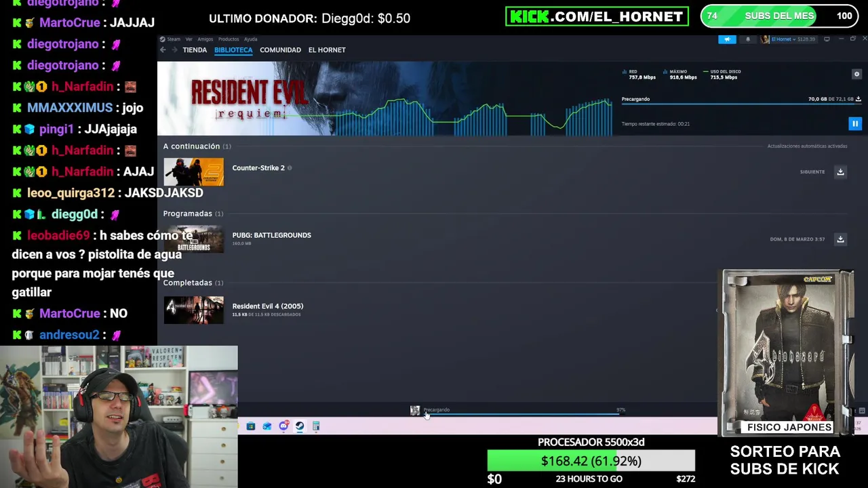Click the top Precargando download progress bar
This screenshot has width=868, height=488.
tap(741, 104)
